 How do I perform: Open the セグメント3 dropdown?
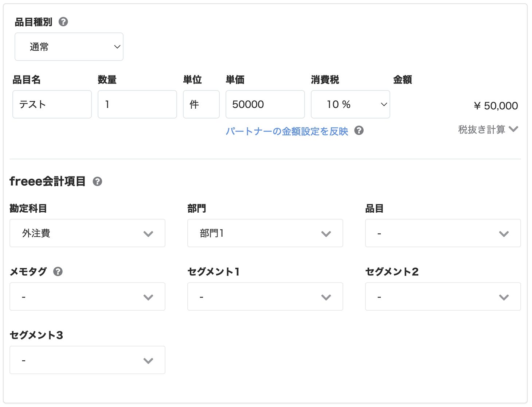click(x=87, y=360)
